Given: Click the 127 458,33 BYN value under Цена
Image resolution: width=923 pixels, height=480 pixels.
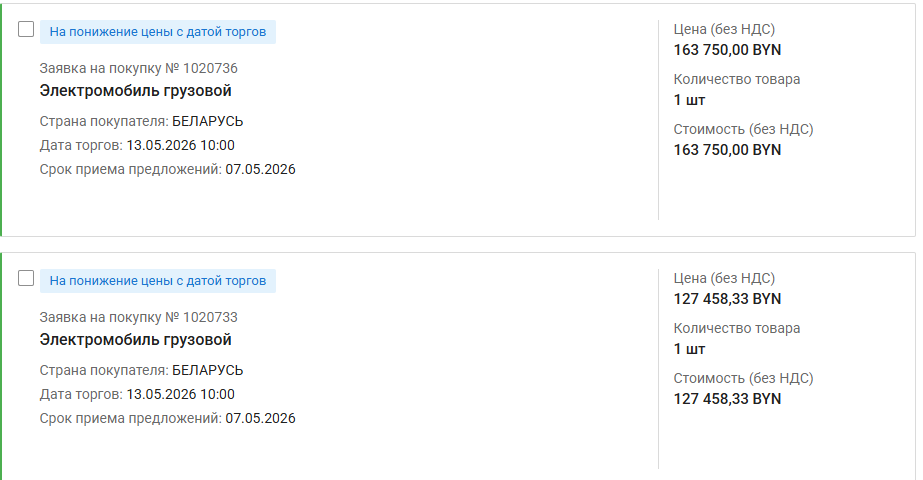Looking at the screenshot, I should click(727, 298).
